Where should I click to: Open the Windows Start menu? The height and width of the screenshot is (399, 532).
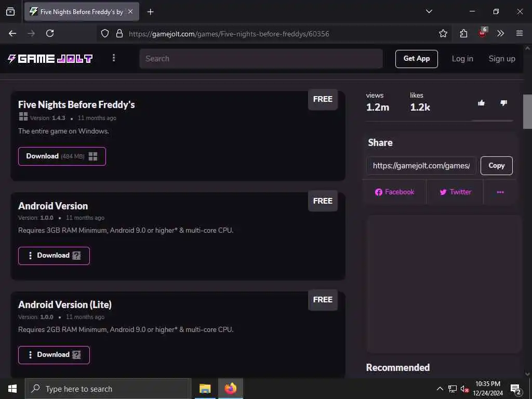[x=12, y=389]
